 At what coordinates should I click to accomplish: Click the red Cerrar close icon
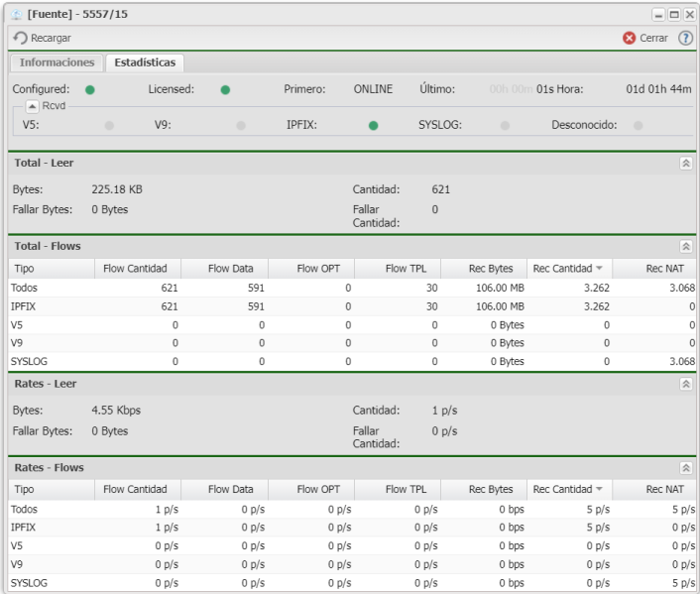pyautogui.click(x=629, y=38)
